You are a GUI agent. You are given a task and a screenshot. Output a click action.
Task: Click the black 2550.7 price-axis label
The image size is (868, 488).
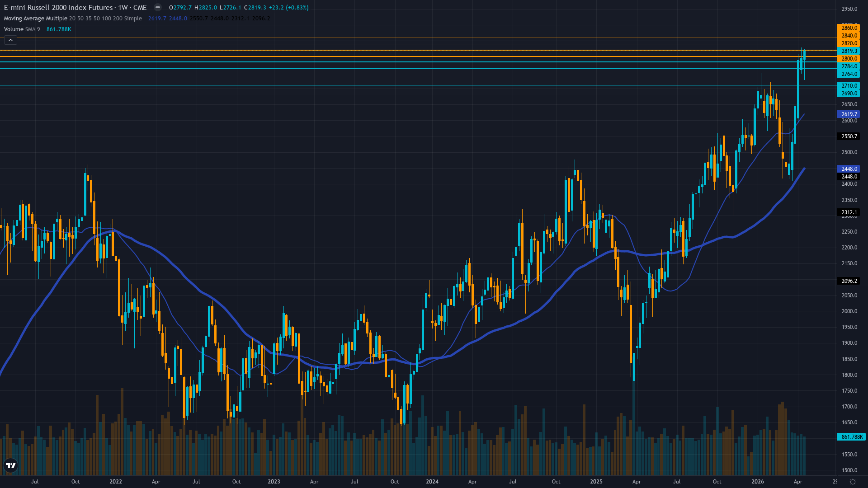tap(849, 136)
